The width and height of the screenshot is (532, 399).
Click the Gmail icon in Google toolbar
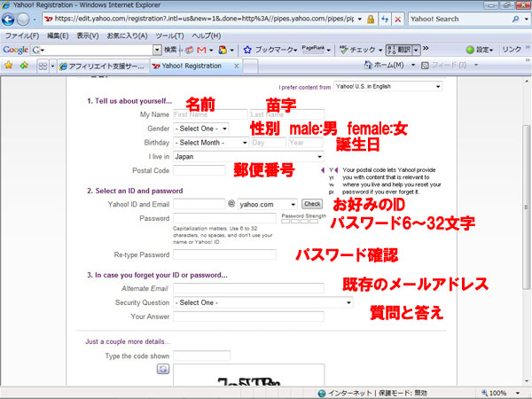coord(201,50)
